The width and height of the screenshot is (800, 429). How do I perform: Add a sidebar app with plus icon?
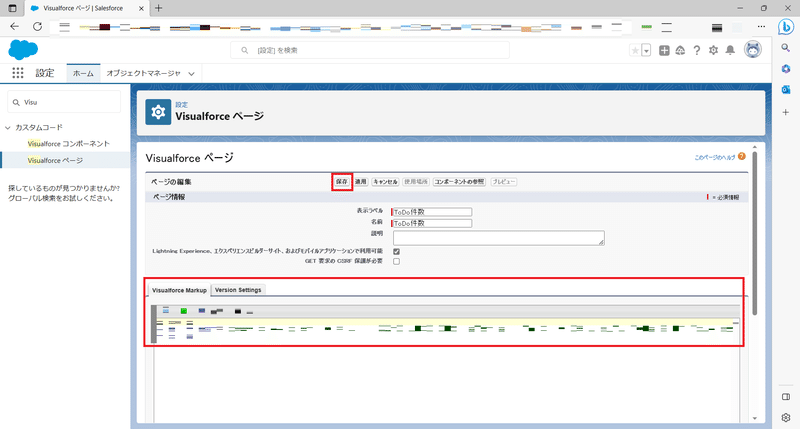coord(786,112)
